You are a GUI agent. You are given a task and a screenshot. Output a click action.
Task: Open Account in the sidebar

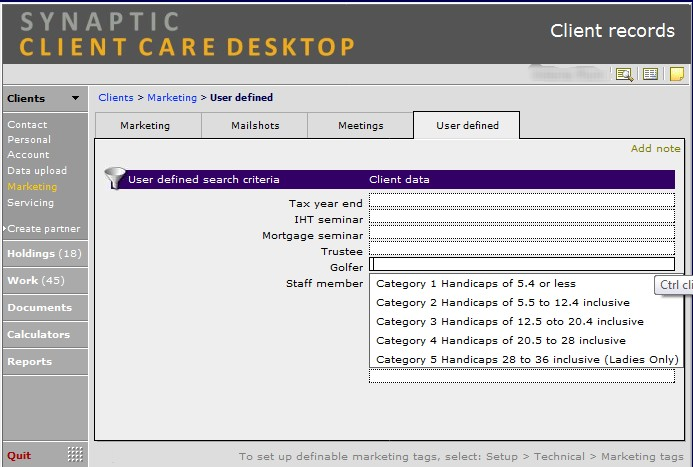[28, 155]
